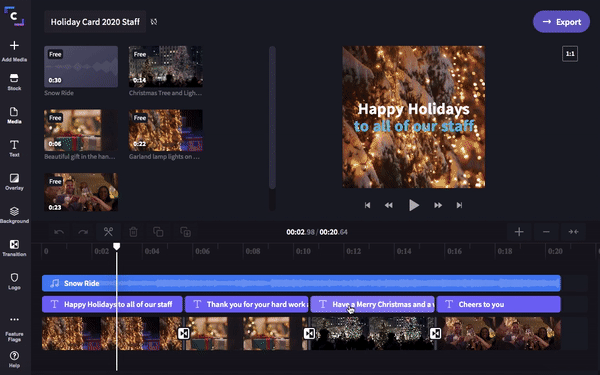
Task: Select the Garland lamp lights thumbnail
Action: 166,130
